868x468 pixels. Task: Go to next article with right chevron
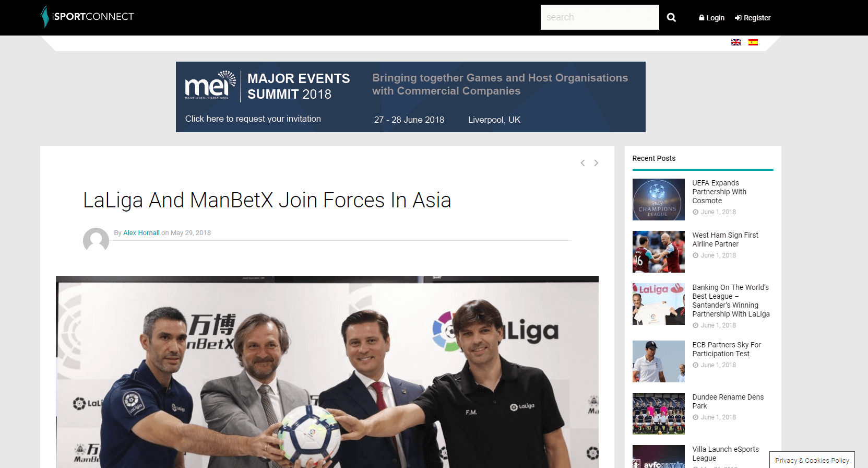pos(596,163)
